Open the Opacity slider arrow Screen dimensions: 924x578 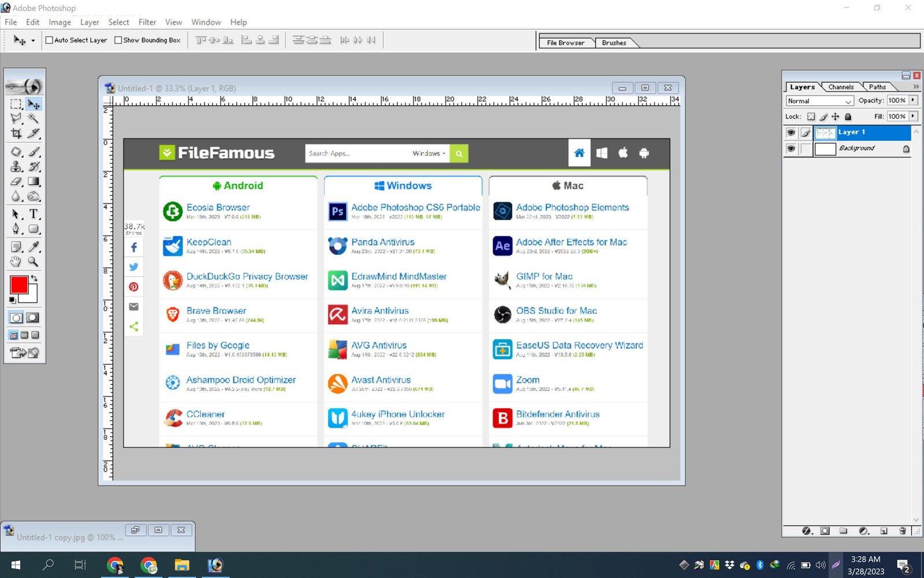[913, 101]
